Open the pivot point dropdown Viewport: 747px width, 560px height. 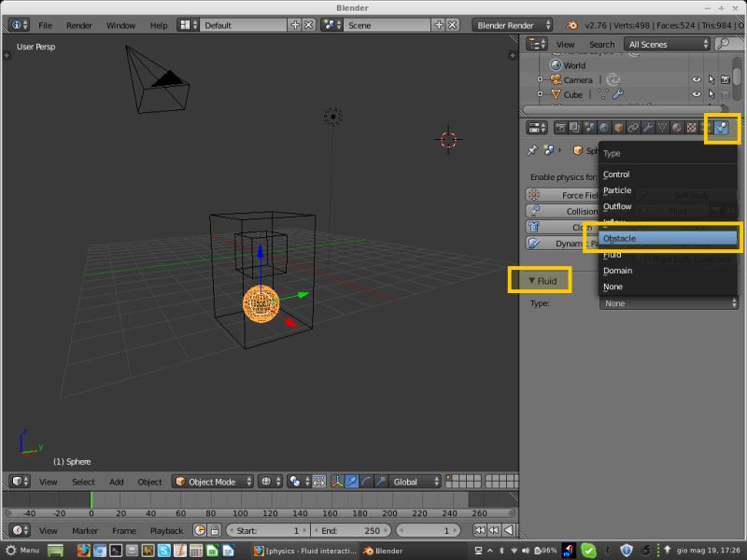click(299, 482)
